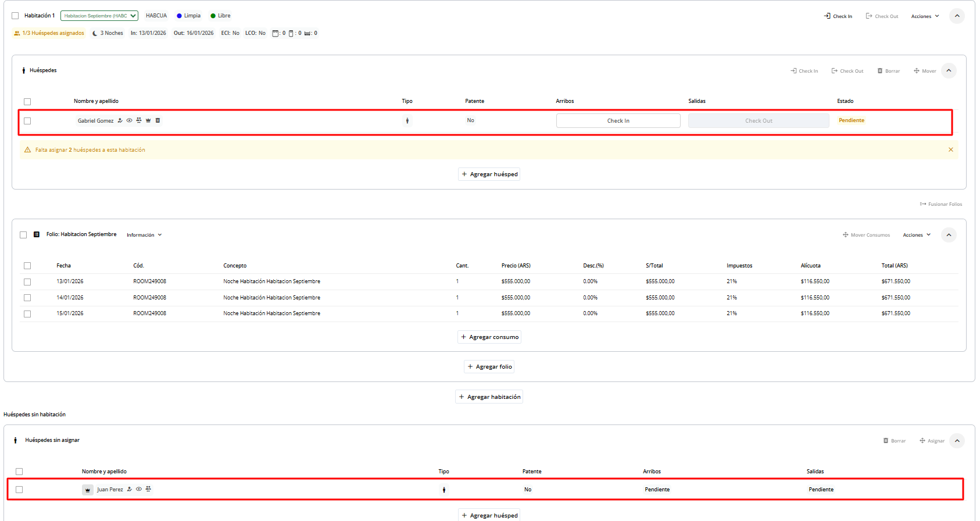980x521 pixels.
Task: Click the Agregar consumo button
Action: point(489,337)
